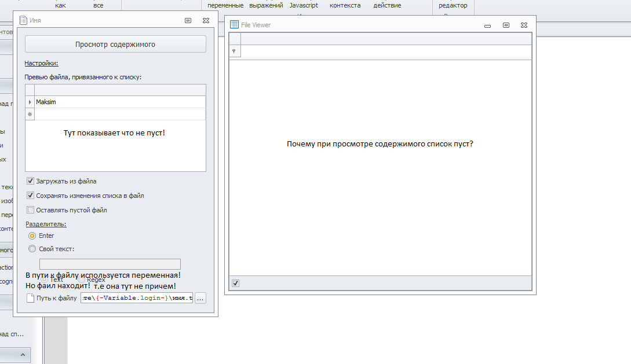The height and width of the screenshot is (364, 631).
Task: Expand the Maksim row arrow indicator
Action: tap(30, 102)
